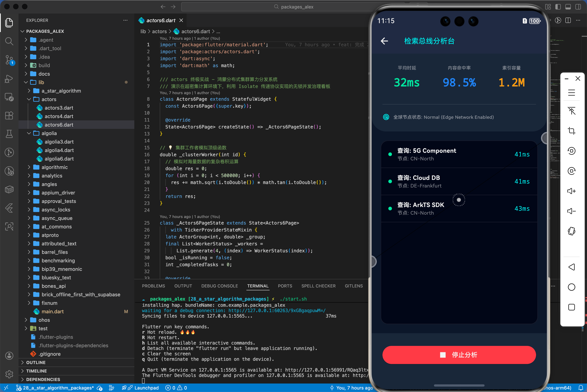Switch to the PROBLEMS panel tab
Viewport: 587px width, 392px height.
pyautogui.click(x=153, y=286)
